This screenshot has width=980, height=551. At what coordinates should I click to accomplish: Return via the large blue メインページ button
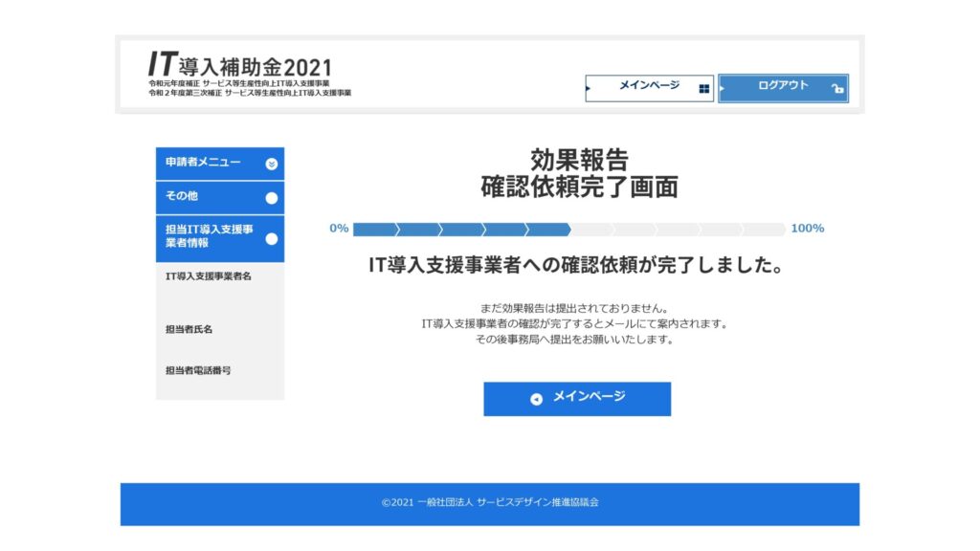(x=577, y=399)
